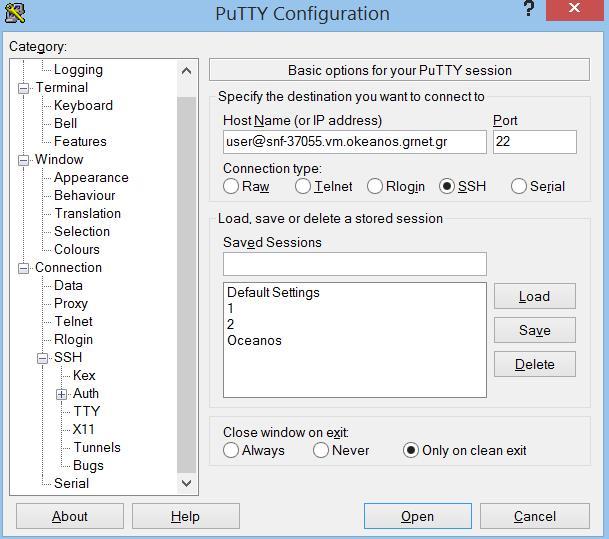Click the Help button
The height and width of the screenshot is (539, 609).
[x=186, y=516]
